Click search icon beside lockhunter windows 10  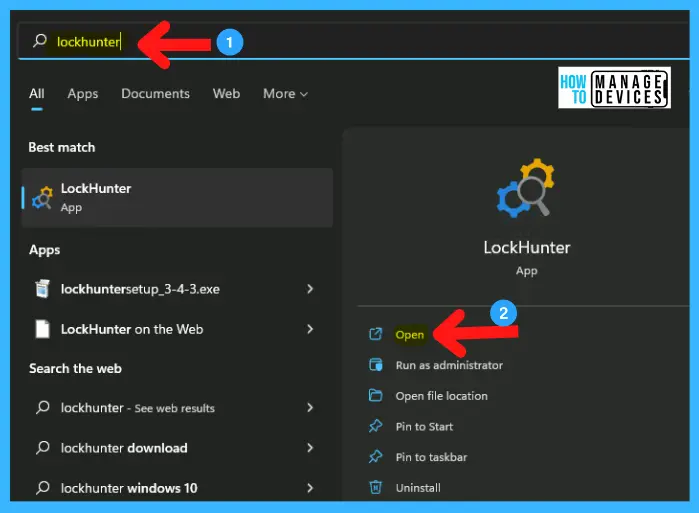[43, 487]
